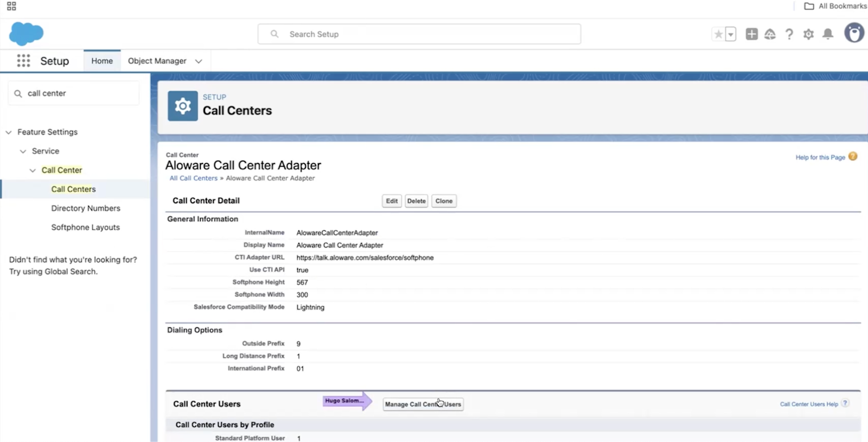The width and height of the screenshot is (868, 442).
Task: Click the Outside Prefix value 9
Action: pyautogui.click(x=298, y=344)
